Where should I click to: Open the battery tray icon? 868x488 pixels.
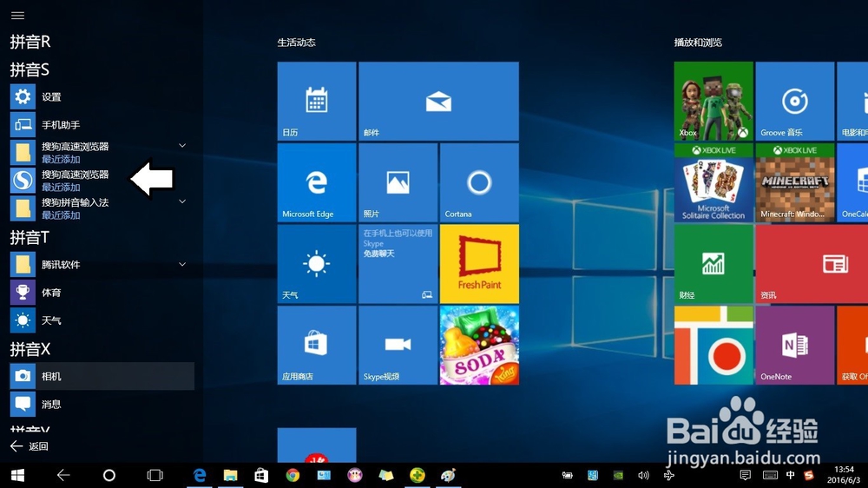coord(568,475)
